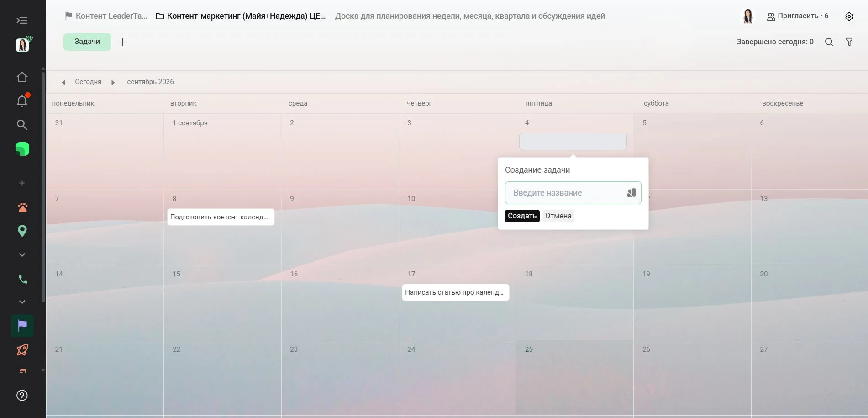Open help via the question mark icon
This screenshot has width=868, height=418.
22,396
